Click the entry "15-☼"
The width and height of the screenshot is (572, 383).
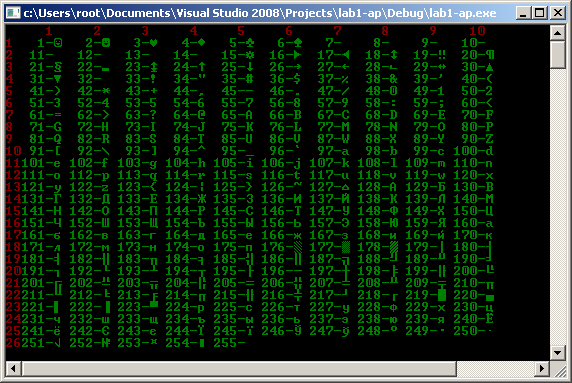(237, 55)
